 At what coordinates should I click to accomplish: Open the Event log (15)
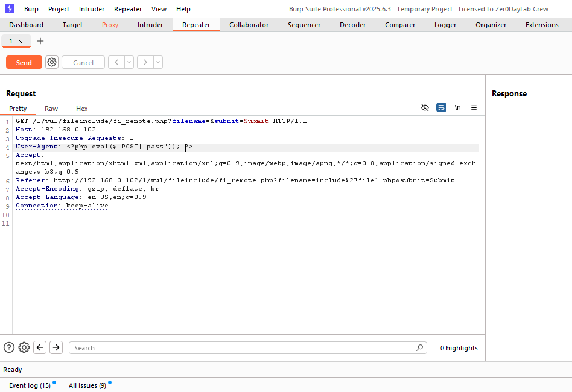[x=30, y=385]
